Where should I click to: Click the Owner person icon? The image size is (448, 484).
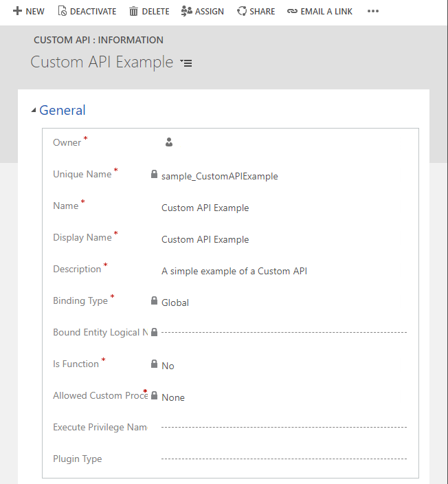[169, 142]
